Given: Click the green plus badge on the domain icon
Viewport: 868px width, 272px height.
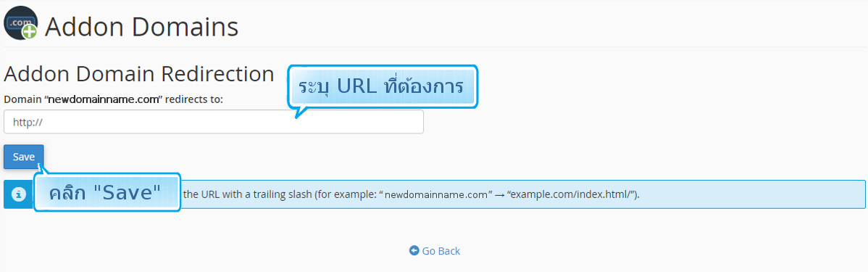Looking at the screenshot, I should pyautogui.click(x=29, y=32).
